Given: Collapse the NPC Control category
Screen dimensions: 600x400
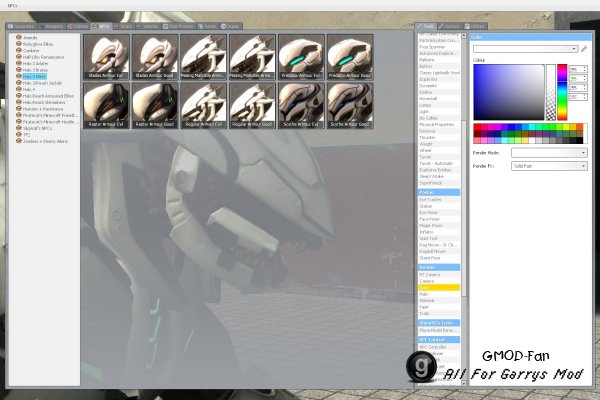Looking at the screenshot, I should point(439,340).
